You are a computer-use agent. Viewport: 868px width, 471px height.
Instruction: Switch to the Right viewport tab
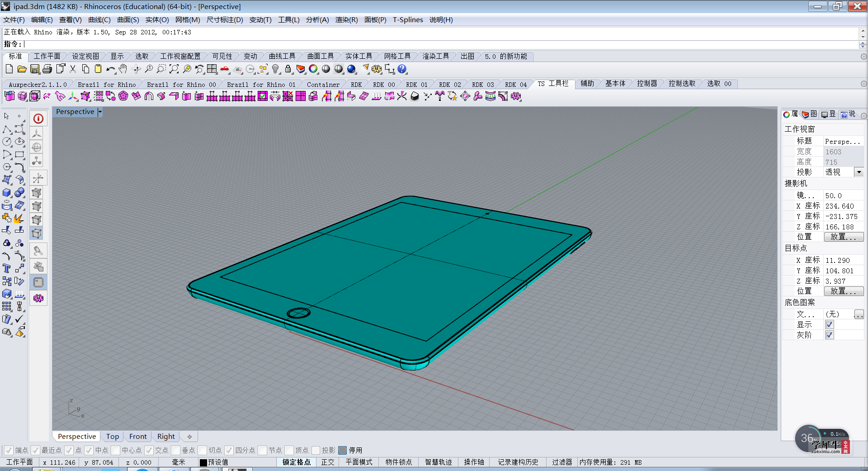point(166,437)
